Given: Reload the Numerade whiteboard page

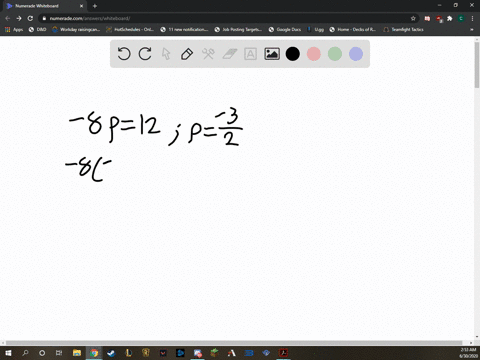Looking at the screenshot, I should tap(30, 18).
